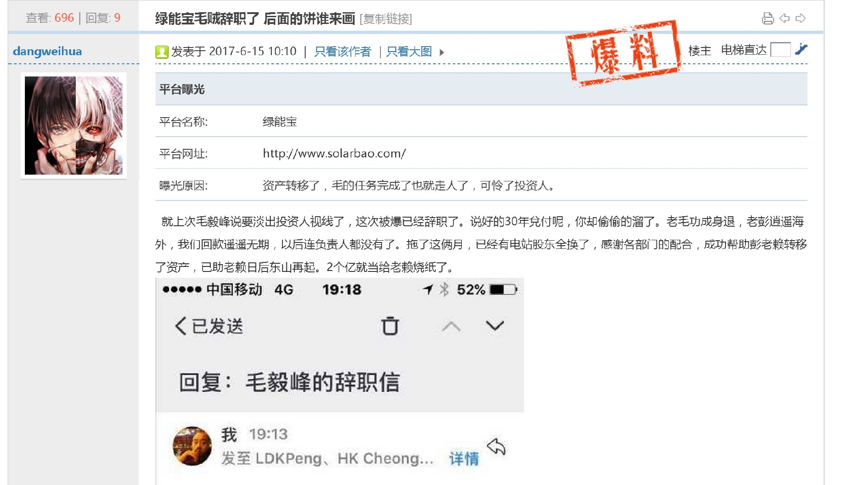Copy thread link via 复制链接

click(x=386, y=19)
